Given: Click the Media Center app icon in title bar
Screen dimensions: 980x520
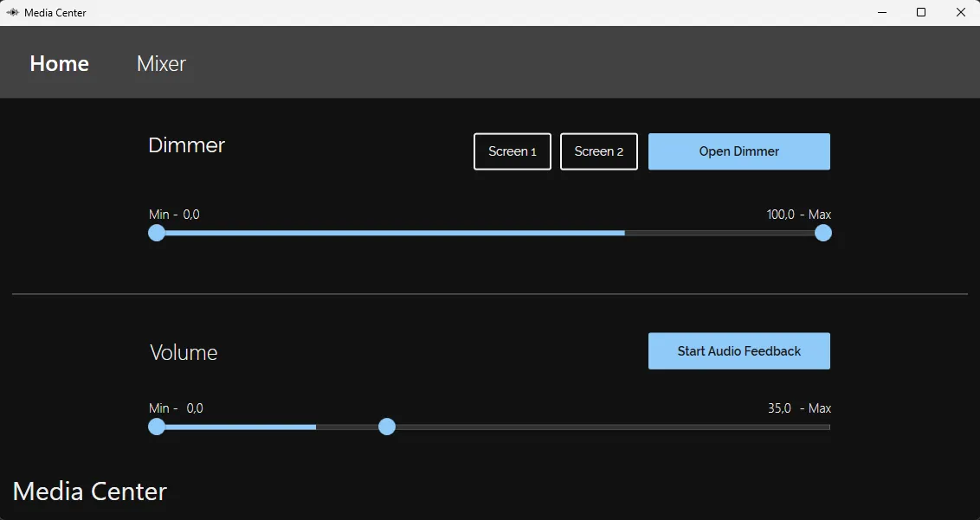Looking at the screenshot, I should click(12, 12).
